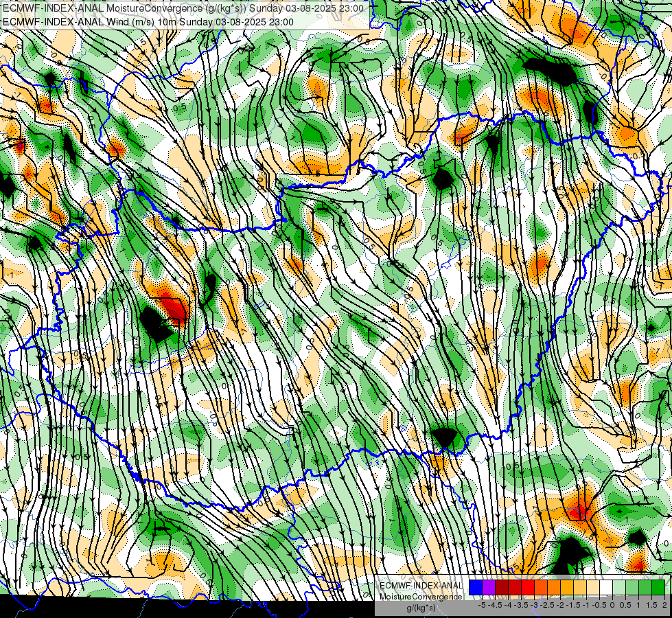Screen dimensions: 672x618
Task: Click the "-5" legend tick label
Action: click(482, 605)
